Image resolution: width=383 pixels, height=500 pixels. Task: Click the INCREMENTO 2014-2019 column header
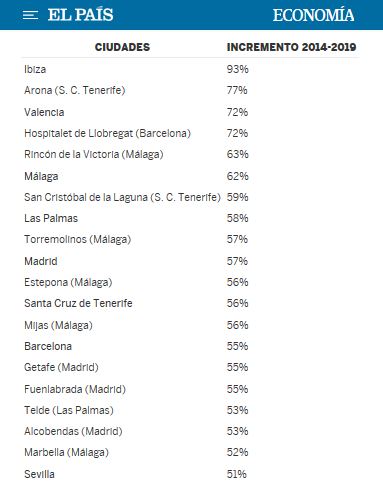coord(291,47)
